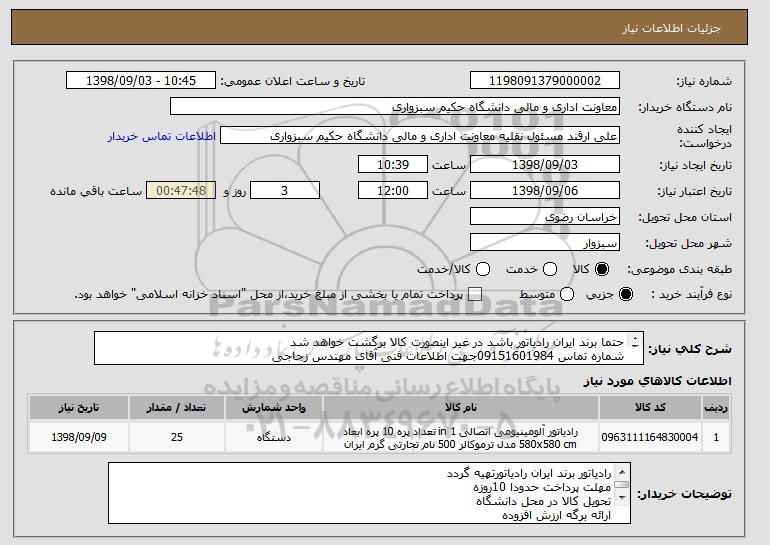770x545 pixels.
Task: Select the کالا/خدمت radio button
Action: (x=483, y=269)
